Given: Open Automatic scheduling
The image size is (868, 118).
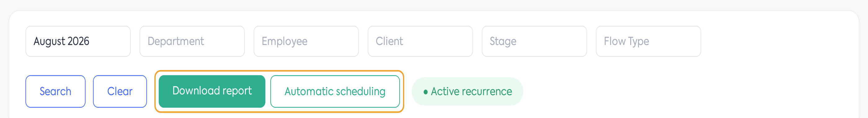Looking at the screenshot, I should 335,91.
